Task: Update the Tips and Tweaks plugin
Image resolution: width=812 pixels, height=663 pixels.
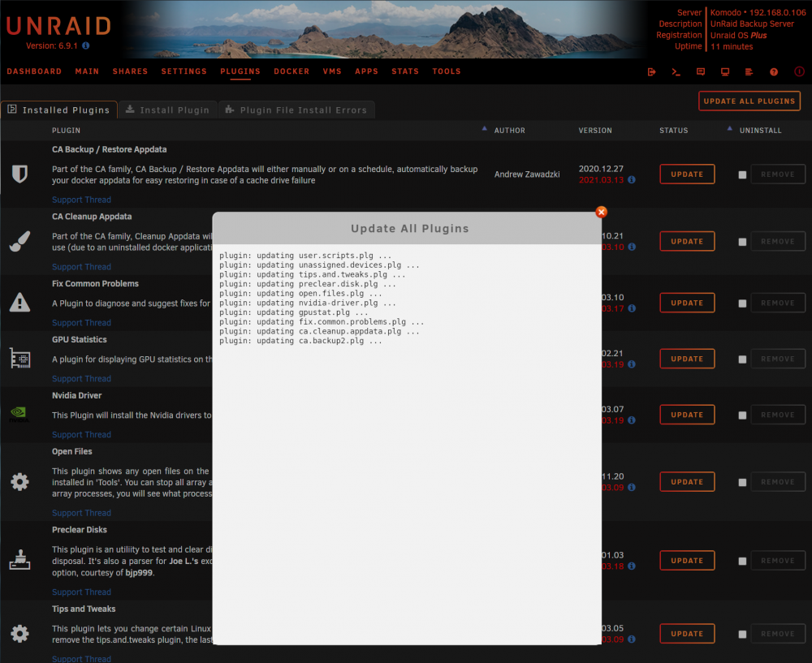Action: click(x=687, y=634)
